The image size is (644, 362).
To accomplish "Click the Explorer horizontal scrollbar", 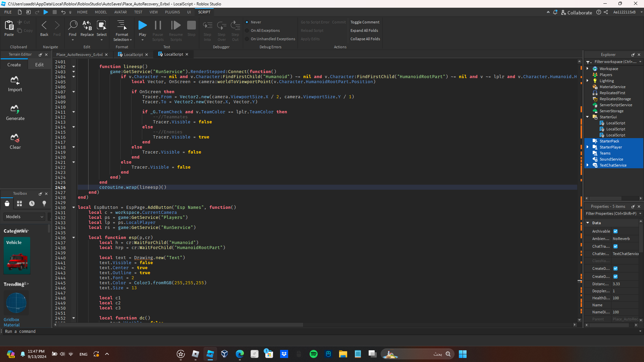I will tap(605, 198).
